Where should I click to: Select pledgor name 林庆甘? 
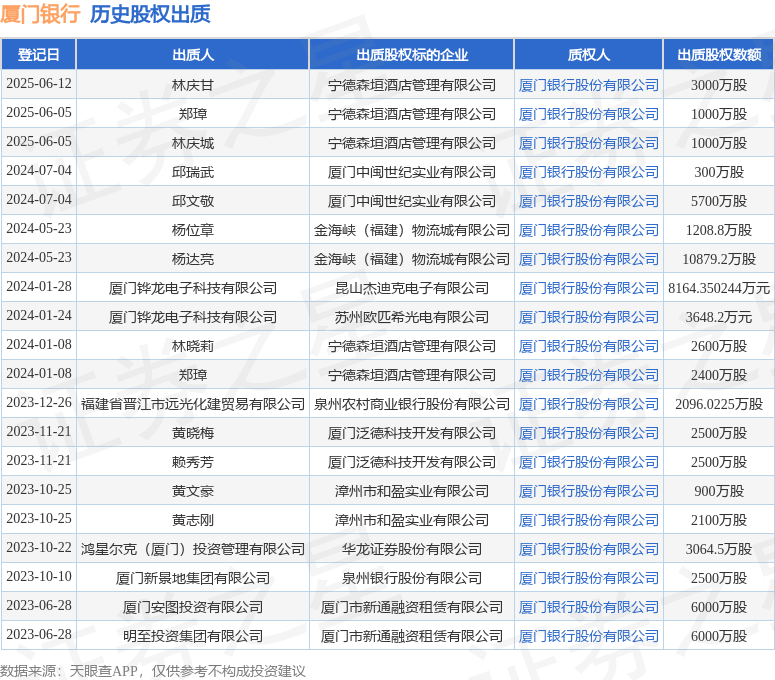coord(193,85)
